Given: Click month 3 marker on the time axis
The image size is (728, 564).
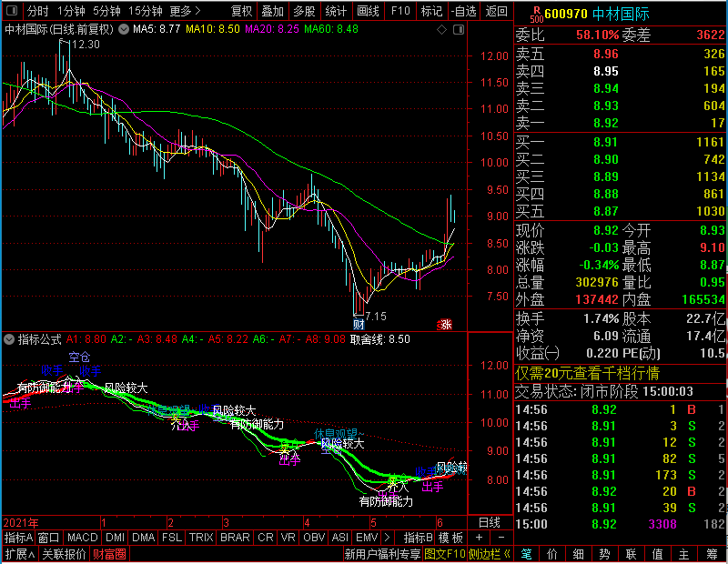Looking at the screenshot, I should click(226, 523).
